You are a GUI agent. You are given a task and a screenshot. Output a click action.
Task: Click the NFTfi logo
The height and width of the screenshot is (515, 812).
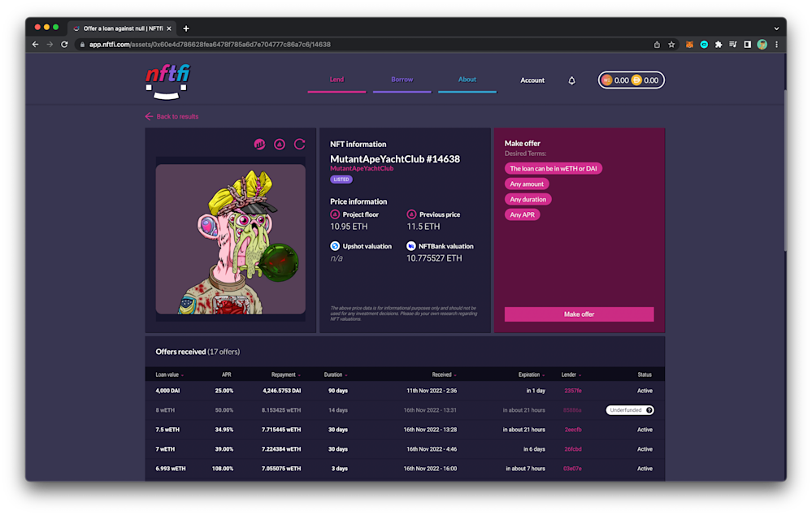click(x=167, y=81)
